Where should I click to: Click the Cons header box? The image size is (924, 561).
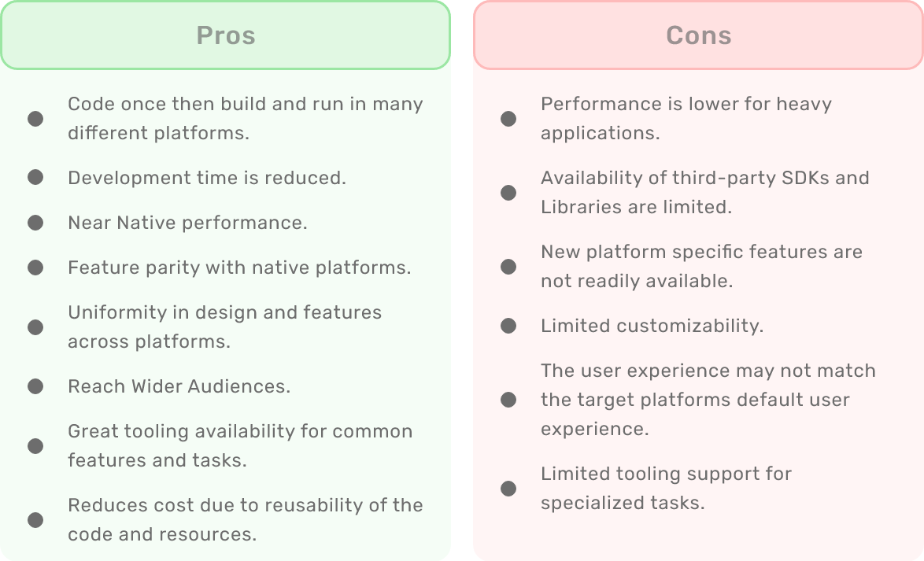tap(698, 35)
